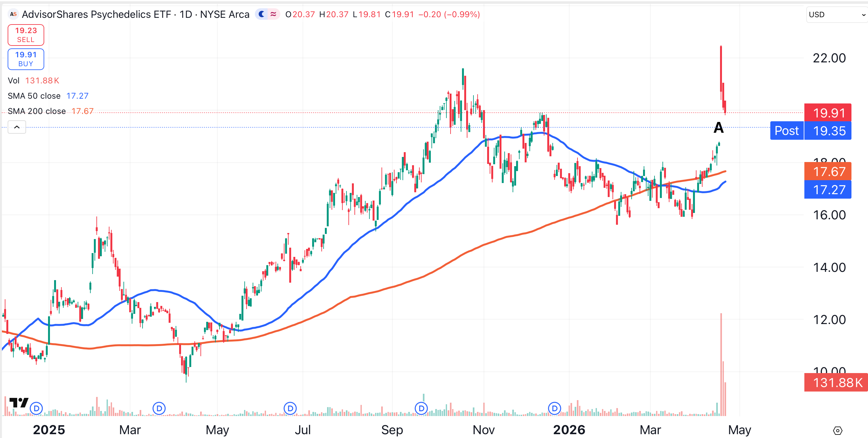
Task: Click the dividend marker near October
Action: point(421,408)
